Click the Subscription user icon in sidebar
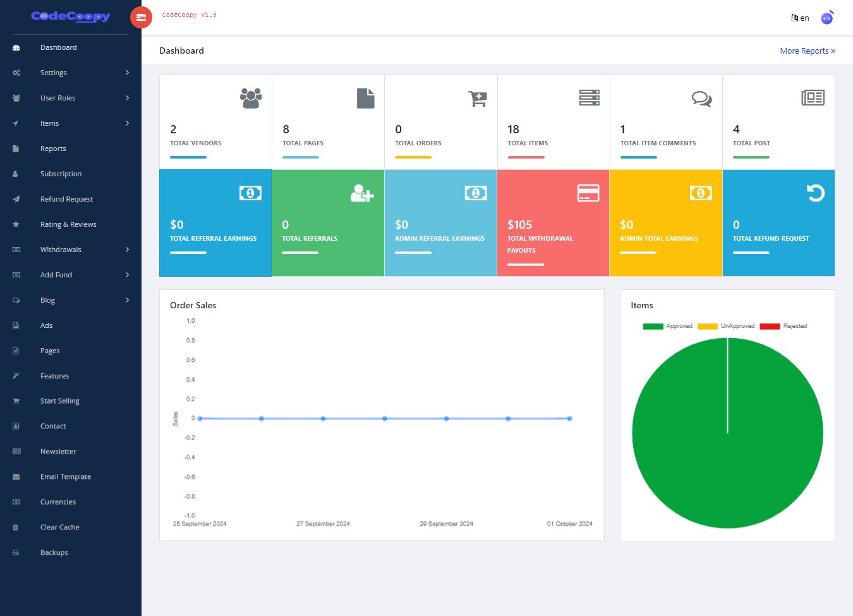 (15, 174)
